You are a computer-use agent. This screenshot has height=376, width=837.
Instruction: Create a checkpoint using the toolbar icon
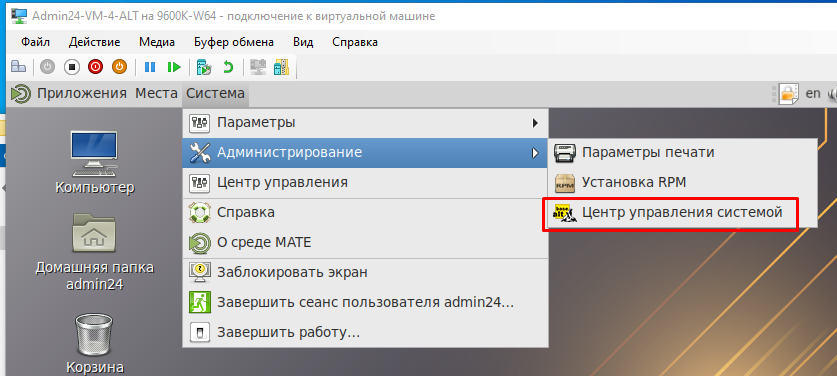coord(204,67)
